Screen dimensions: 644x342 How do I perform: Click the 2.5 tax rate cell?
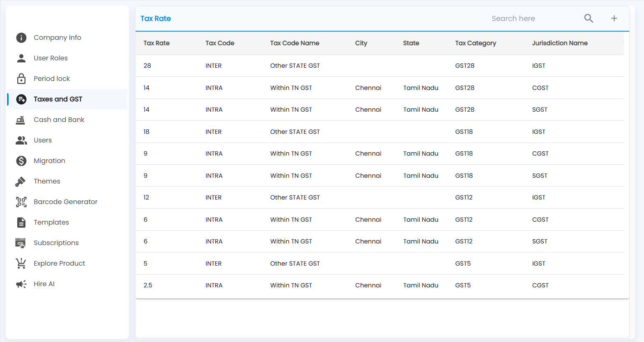point(148,285)
